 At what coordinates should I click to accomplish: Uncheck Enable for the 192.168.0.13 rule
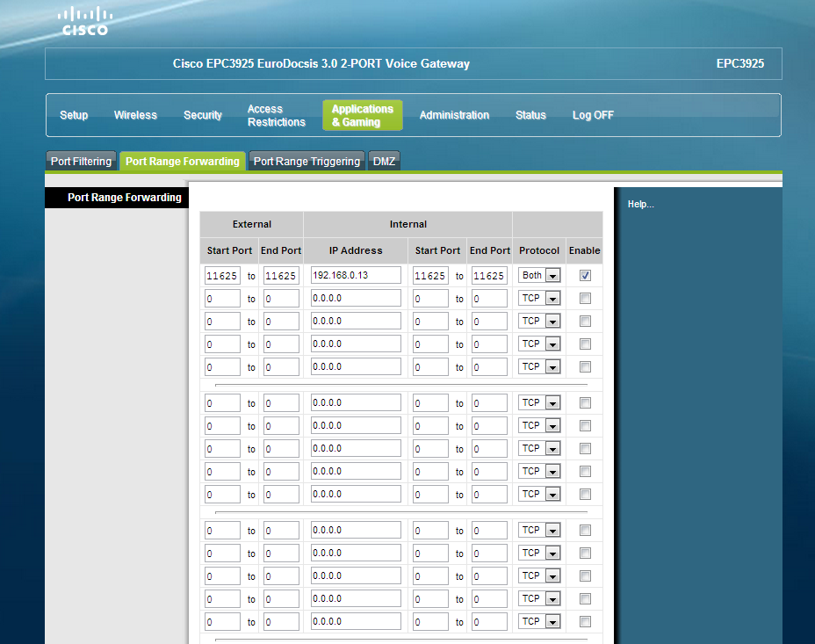click(585, 276)
